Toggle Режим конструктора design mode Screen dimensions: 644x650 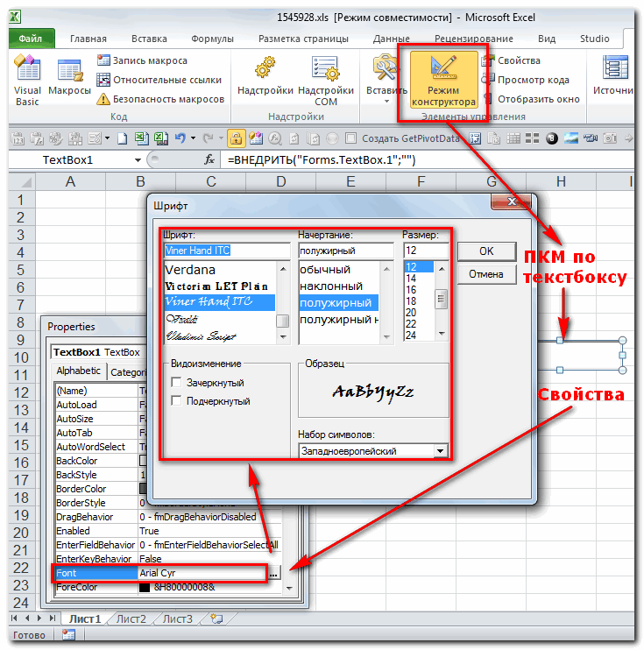coord(443,81)
